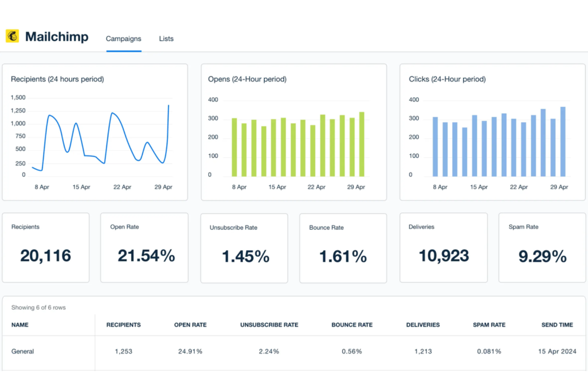Click the Unsubscribe Rate card label
588x392 pixels.
pyautogui.click(x=233, y=228)
